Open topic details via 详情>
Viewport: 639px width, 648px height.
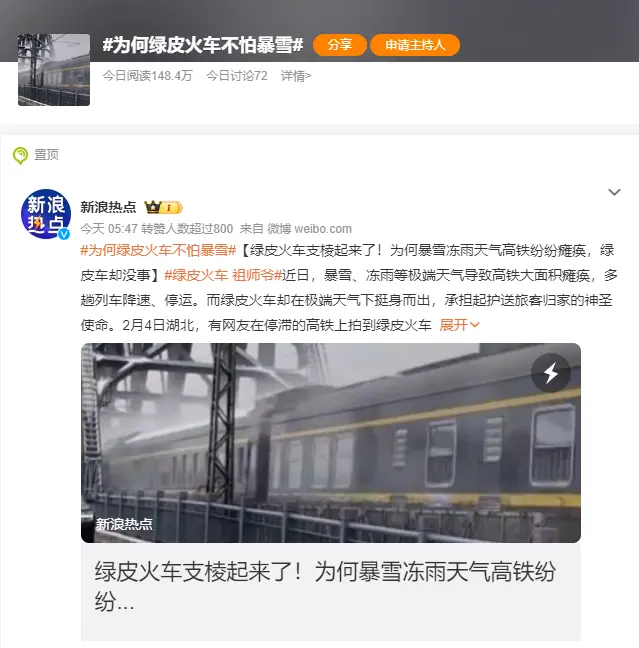(296, 76)
